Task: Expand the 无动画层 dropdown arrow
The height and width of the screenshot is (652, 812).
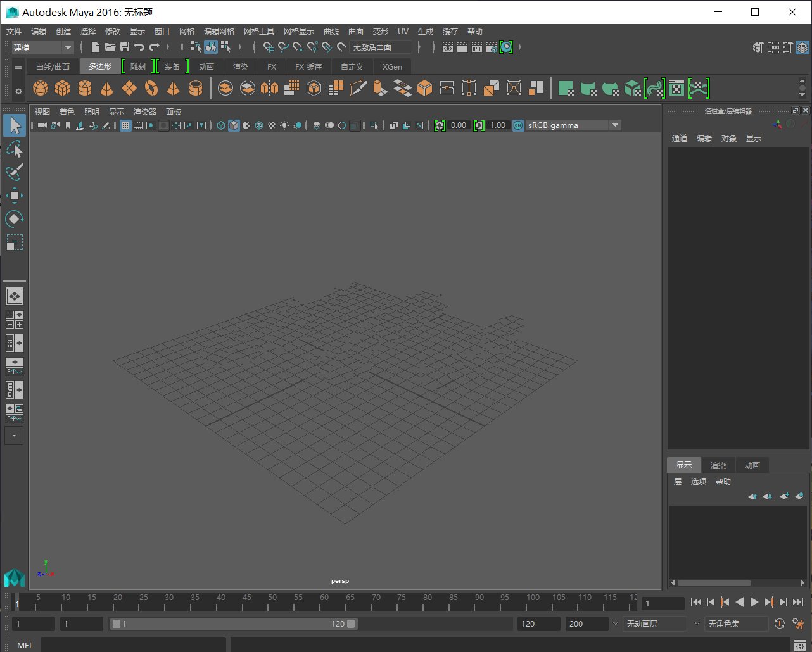Action: 614,624
